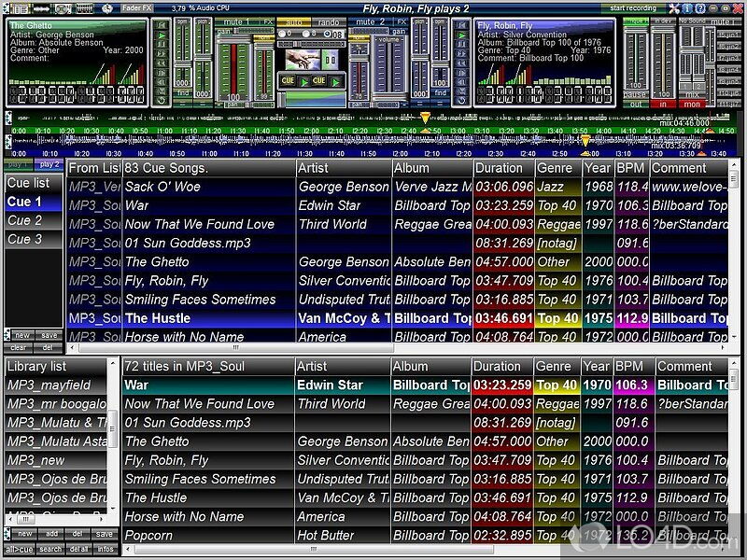This screenshot has height=560, width=747.
Task: Adjust deck 1 red volume fader
Action: pyautogui.click(x=234, y=70)
